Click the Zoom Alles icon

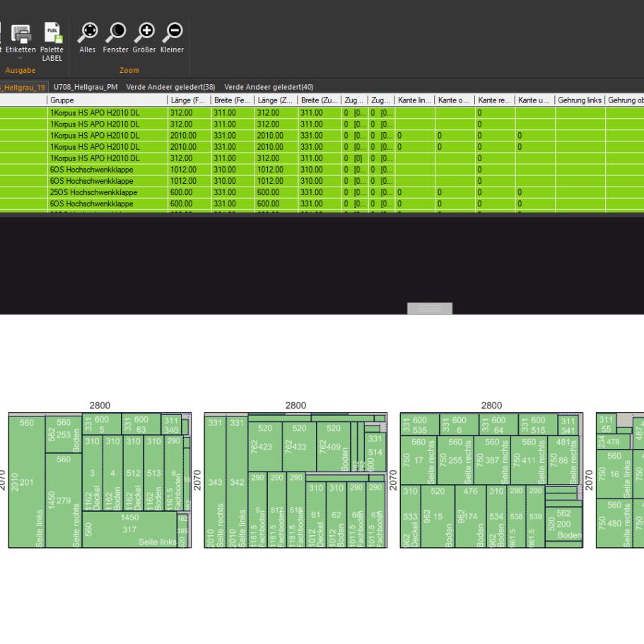pyautogui.click(x=88, y=33)
